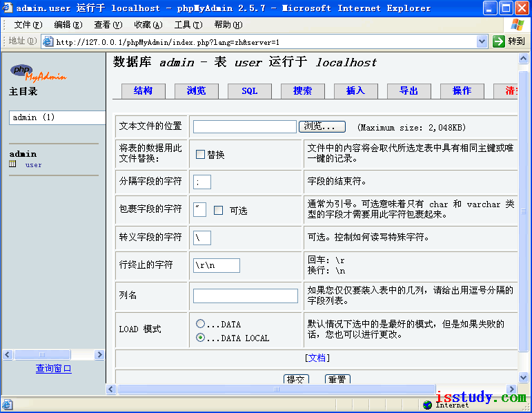Click the main horizontal scrollbar thumb

277,389
